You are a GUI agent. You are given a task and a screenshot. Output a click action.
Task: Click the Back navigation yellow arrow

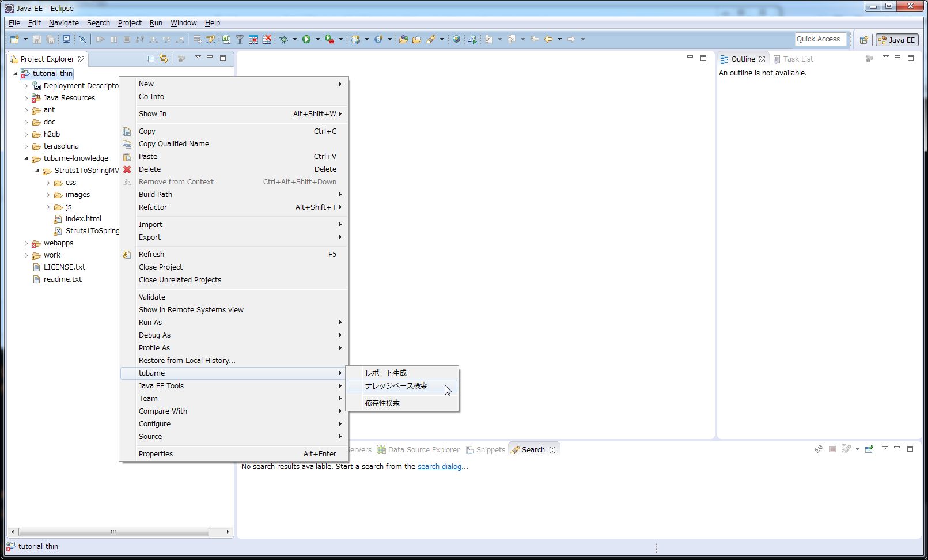tap(548, 39)
